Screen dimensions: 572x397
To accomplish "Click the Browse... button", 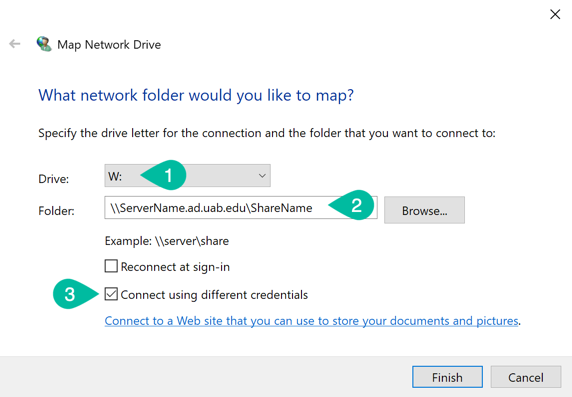I will (x=424, y=210).
